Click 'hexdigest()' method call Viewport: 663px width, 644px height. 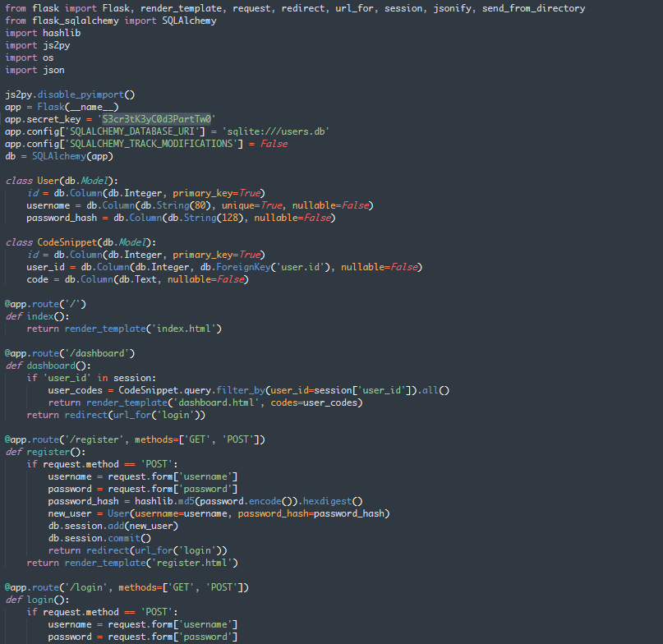pos(333,502)
